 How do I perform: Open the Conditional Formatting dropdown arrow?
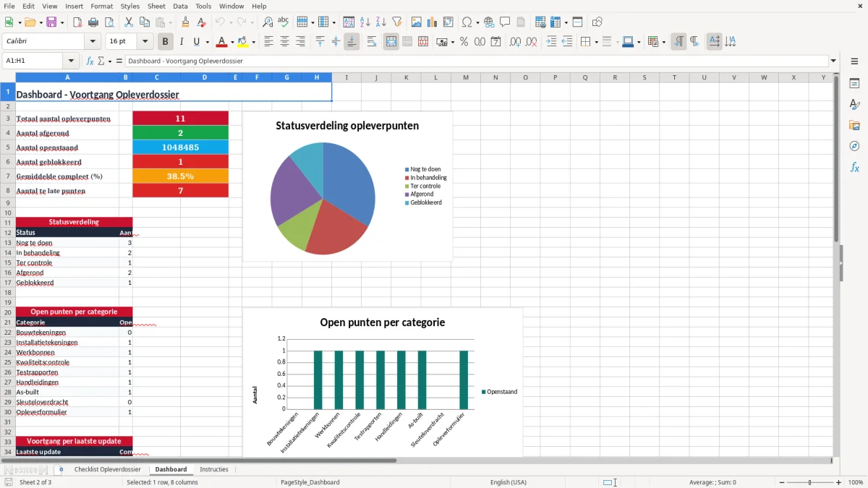663,42
